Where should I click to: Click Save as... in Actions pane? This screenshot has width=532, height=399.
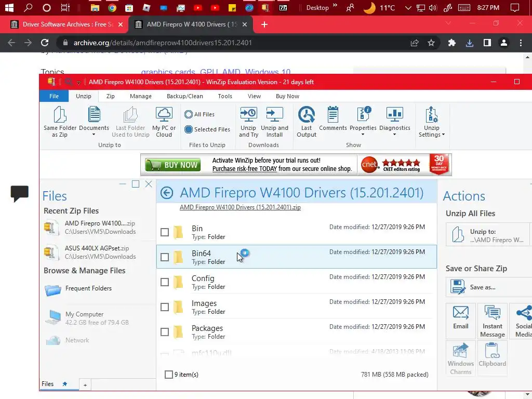pyautogui.click(x=488, y=287)
